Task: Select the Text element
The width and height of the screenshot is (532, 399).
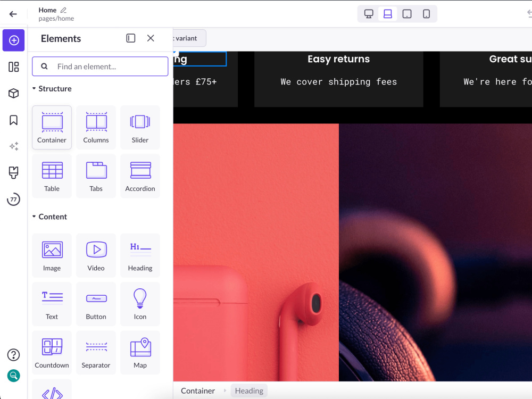Action: click(52, 304)
